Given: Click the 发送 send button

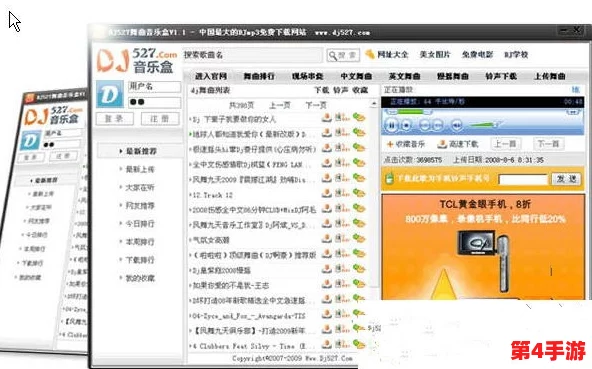Looking at the screenshot, I should [x=566, y=179].
